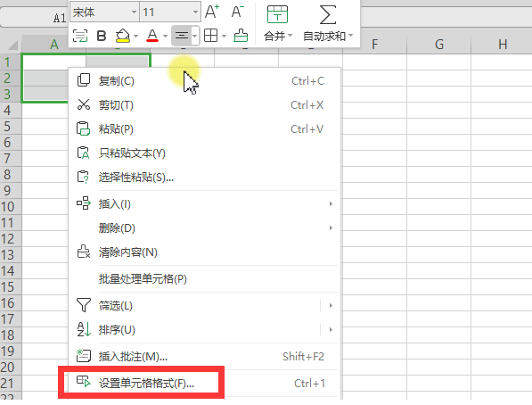Open 设置单元格格式(F)... menu entry
Viewport: 532px width, 405px height.
(x=204, y=384)
